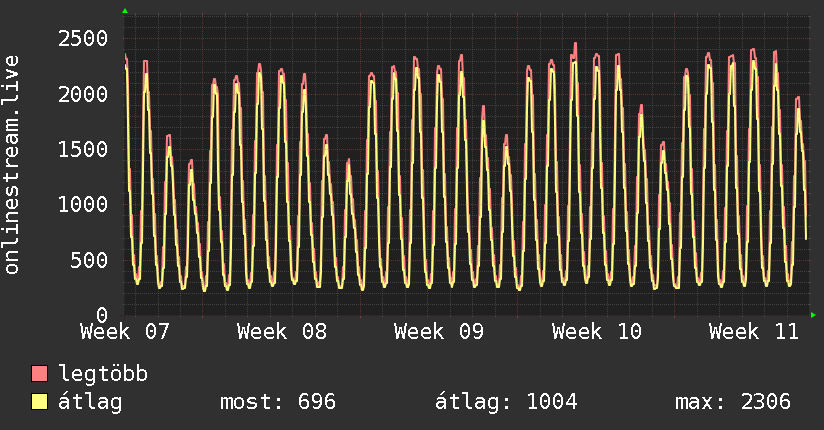
Task: Click the most: 696 value
Action: pos(278,402)
